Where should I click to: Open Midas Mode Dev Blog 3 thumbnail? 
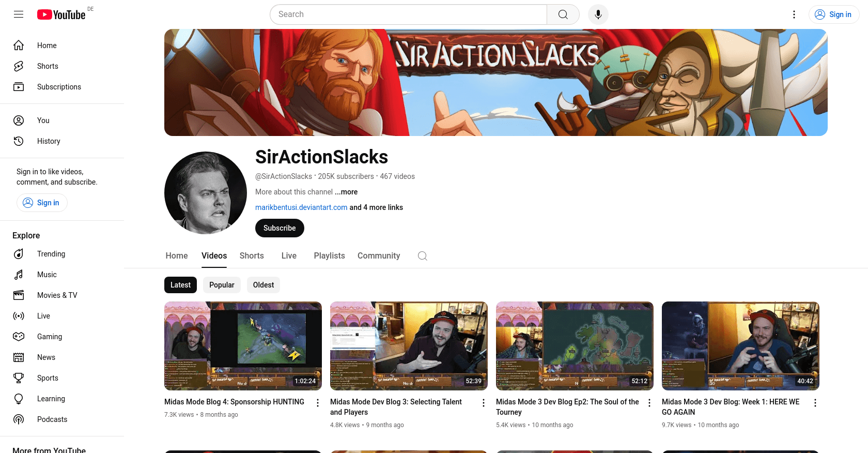pyautogui.click(x=409, y=346)
